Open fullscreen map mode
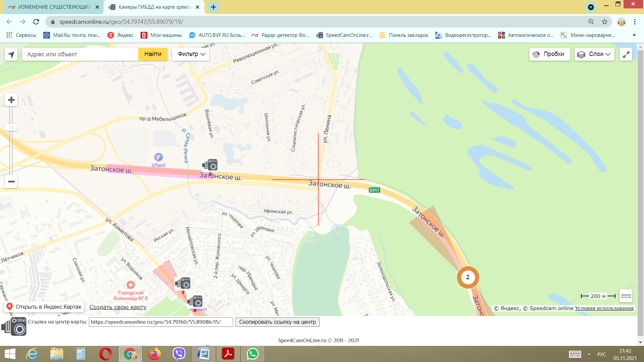The width and height of the screenshot is (644, 362). [626, 54]
